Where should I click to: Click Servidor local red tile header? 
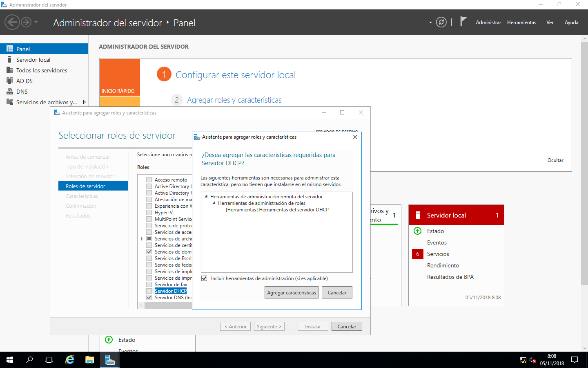tap(456, 215)
